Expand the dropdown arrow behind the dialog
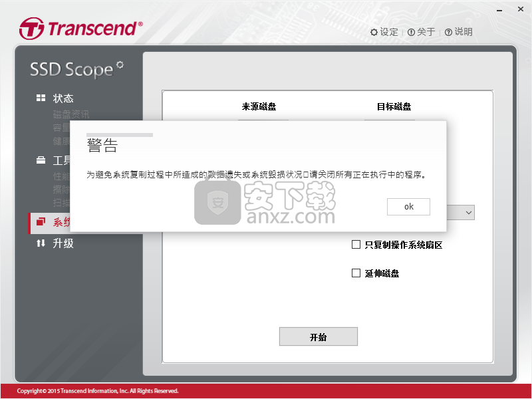532x399 pixels. pyautogui.click(x=469, y=212)
